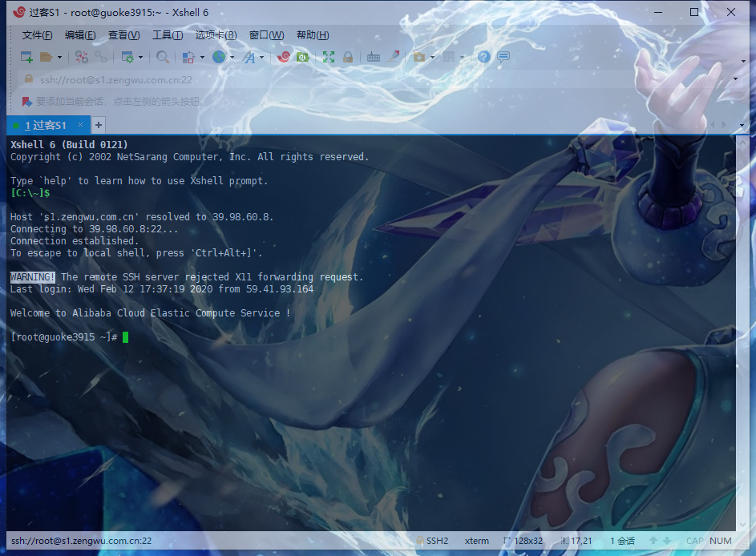Expand the font 'A' dropdown arrow
This screenshot has width=756, height=556.
tap(261, 58)
